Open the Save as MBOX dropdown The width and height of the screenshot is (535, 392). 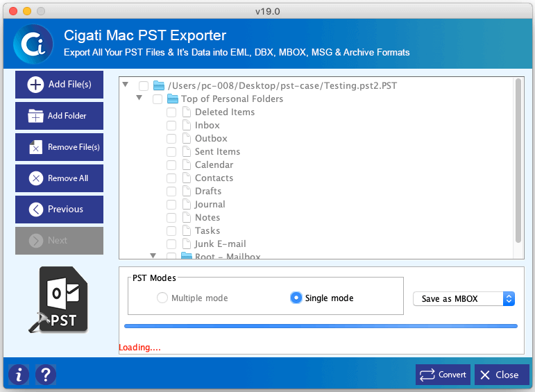464,299
